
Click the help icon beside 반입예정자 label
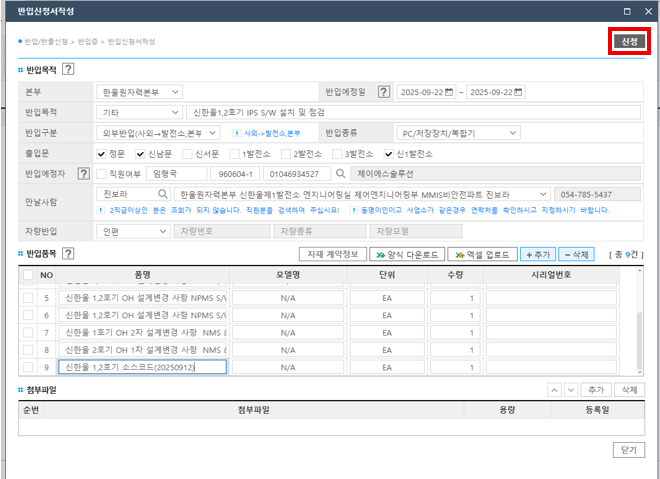pos(86,173)
